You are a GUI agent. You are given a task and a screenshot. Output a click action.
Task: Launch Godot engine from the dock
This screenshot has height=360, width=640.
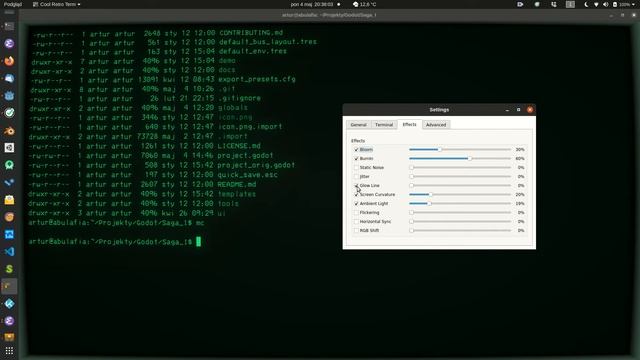tap(9, 96)
